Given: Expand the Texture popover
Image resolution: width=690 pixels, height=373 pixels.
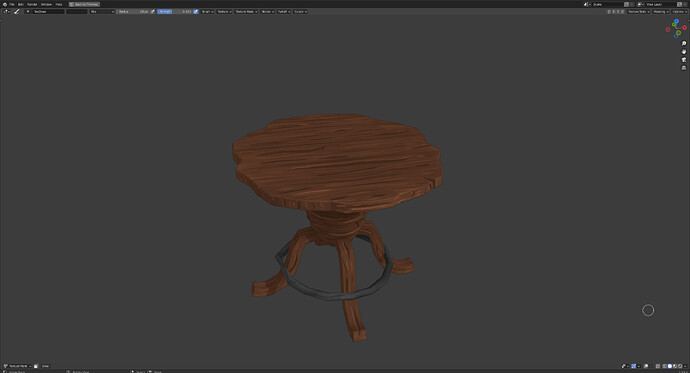Looking at the screenshot, I should click(224, 11).
